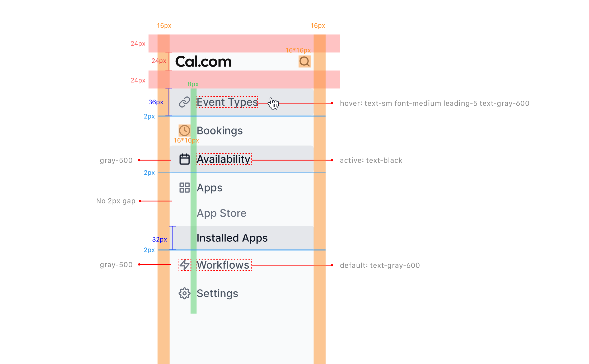The image size is (589, 364).
Task: Open Settings via the gear icon
Action: (184, 293)
